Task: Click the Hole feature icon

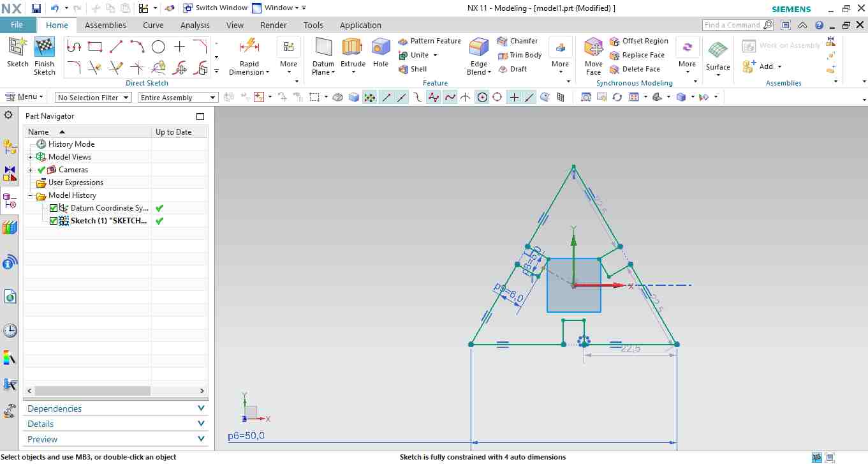Action: (x=381, y=47)
